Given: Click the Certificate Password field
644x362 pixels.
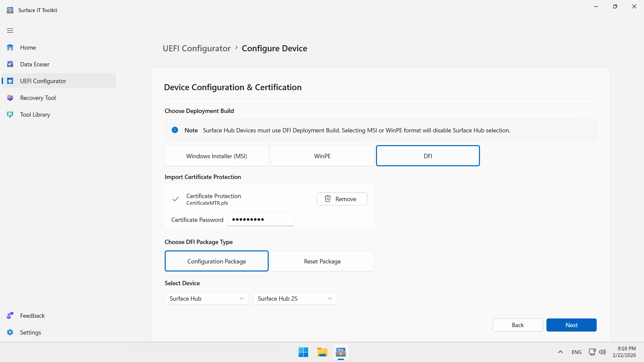Looking at the screenshot, I should (260, 220).
